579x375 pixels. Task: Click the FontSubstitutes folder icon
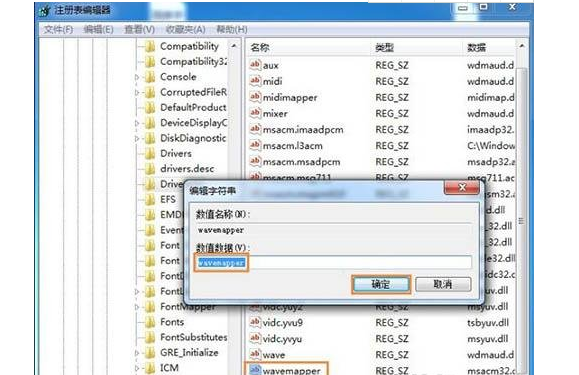[150, 337]
